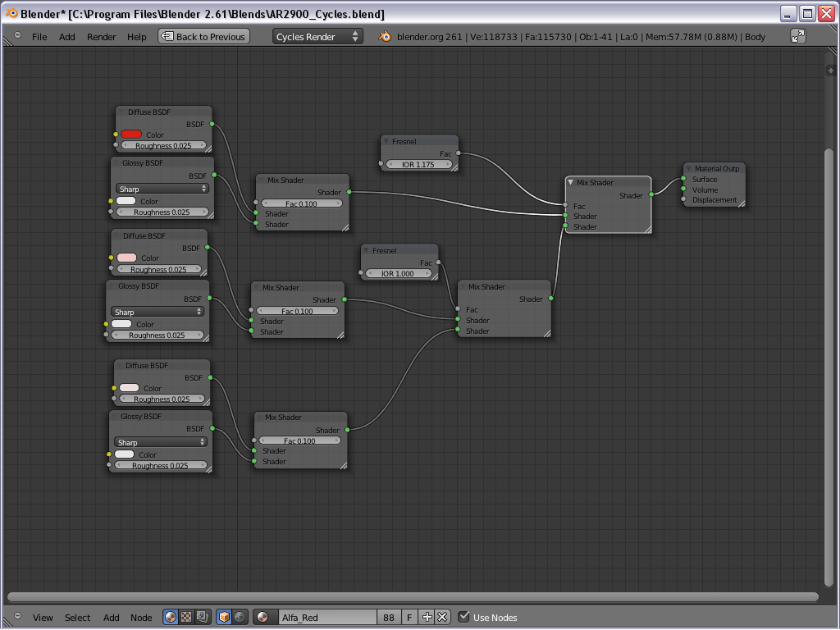This screenshot has height=630, width=840.
Task: Collapse the Material Output node triangle
Action: point(689,168)
